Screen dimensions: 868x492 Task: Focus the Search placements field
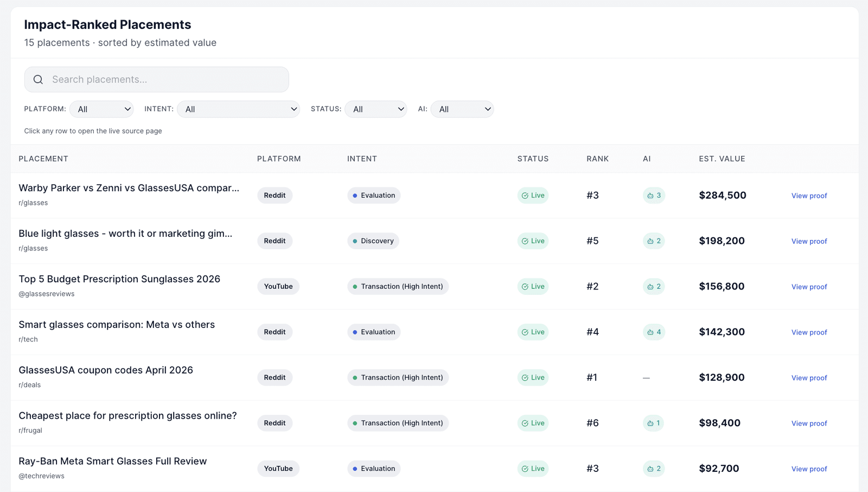tap(156, 80)
